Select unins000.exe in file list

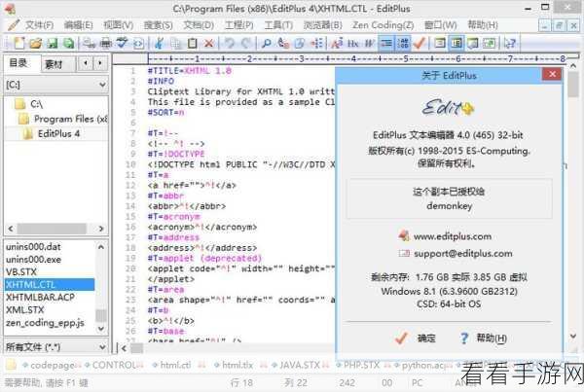click(x=33, y=260)
